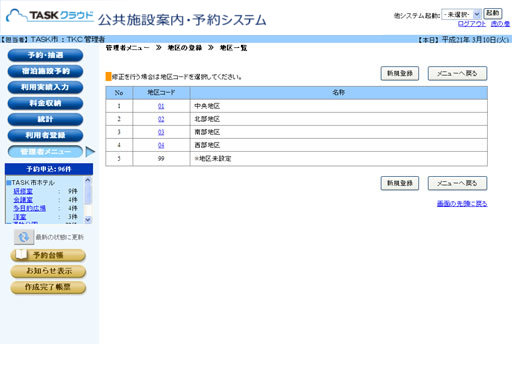The image size is (512, 384).
Task: Click the upper メニューへ戻る button
Action: [x=457, y=73]
